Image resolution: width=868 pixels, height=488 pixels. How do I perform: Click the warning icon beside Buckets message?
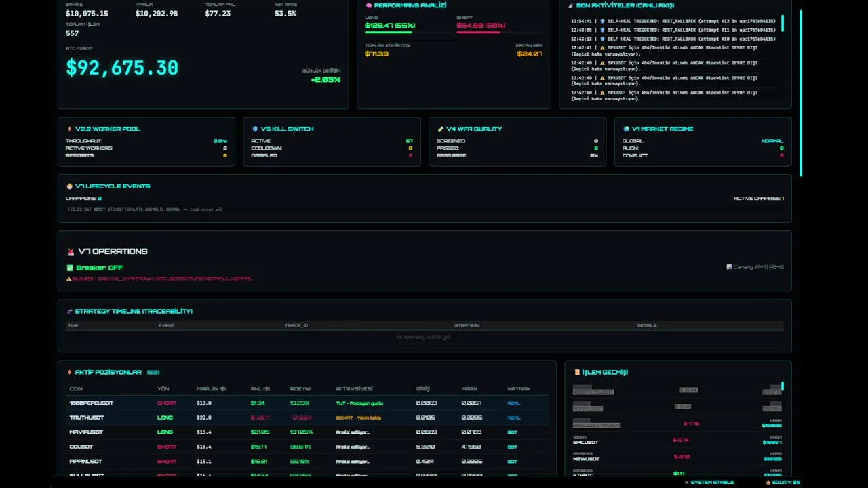(x=68, y=279)
